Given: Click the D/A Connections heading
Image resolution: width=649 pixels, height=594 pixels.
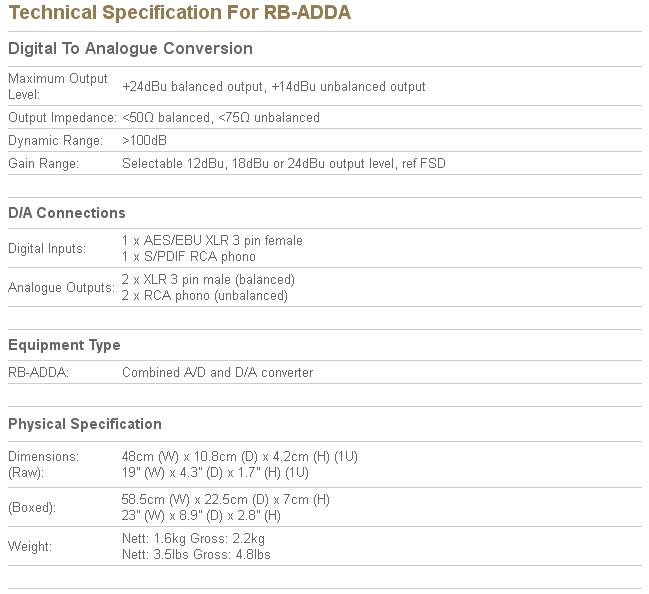Looking at the screenshot, I should pyautogui.click(x=67, y=213).
